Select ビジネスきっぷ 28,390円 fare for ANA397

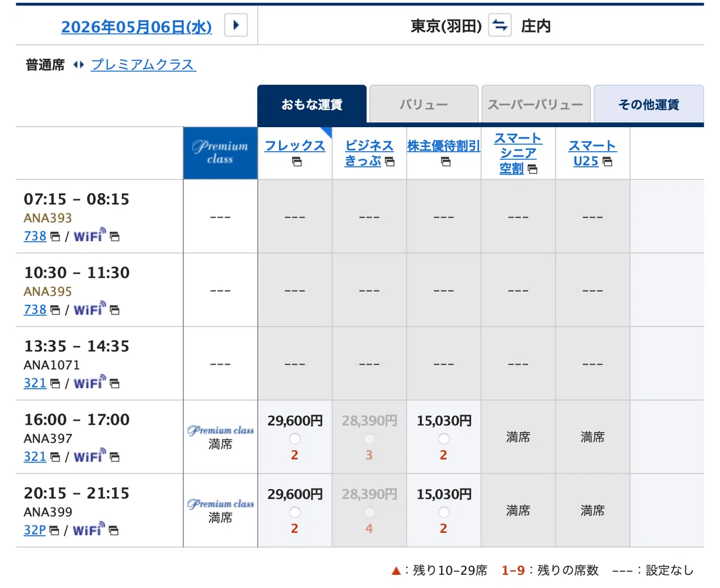pos(369,439)
